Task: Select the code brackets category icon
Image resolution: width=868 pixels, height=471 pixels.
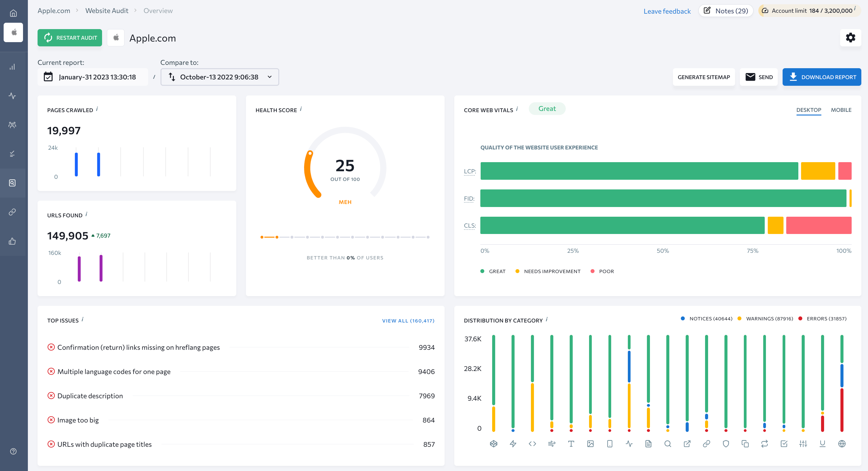Action: [x=532, y=444]
